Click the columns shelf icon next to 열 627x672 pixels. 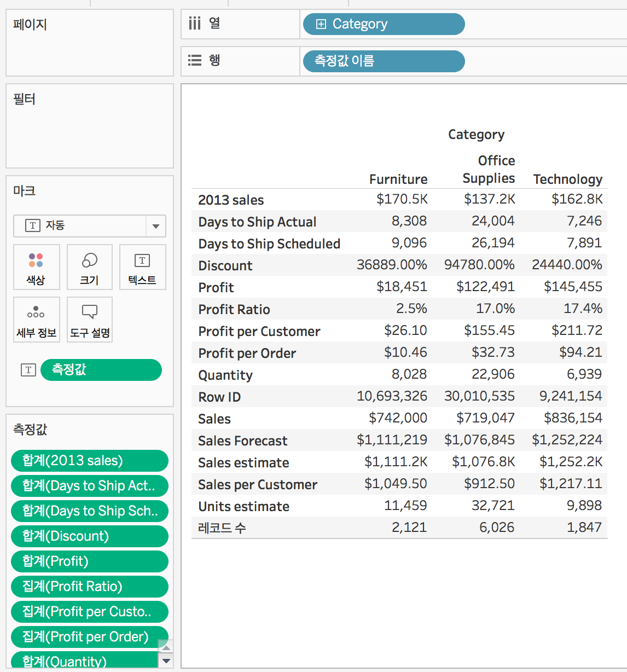pos(195,24)
